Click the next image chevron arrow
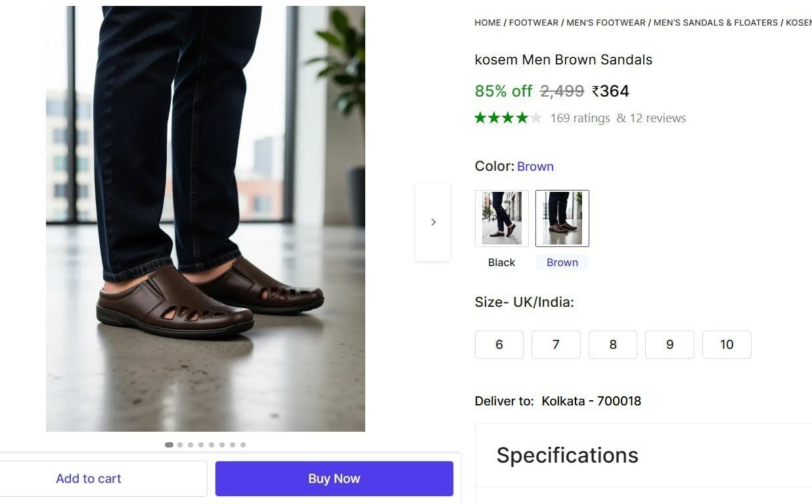Screen dimensions: 812x504 click(x=433, y=222)
